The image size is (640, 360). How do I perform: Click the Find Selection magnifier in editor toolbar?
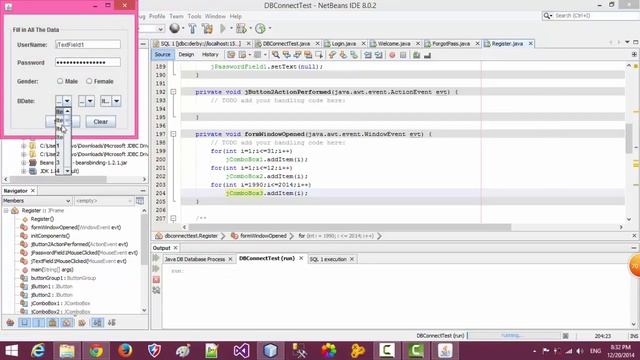(x=276, y=55)
